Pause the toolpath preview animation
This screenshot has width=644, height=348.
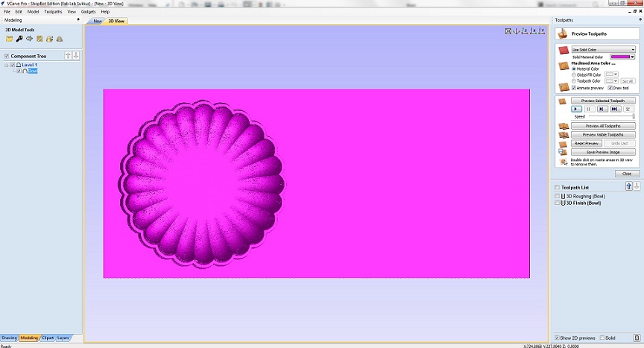tap(589, 109)
